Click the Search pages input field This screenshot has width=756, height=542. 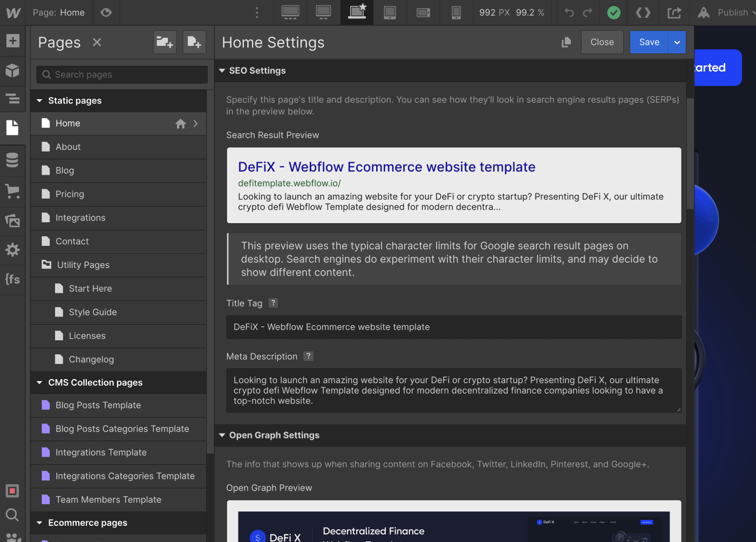(121, 74)
